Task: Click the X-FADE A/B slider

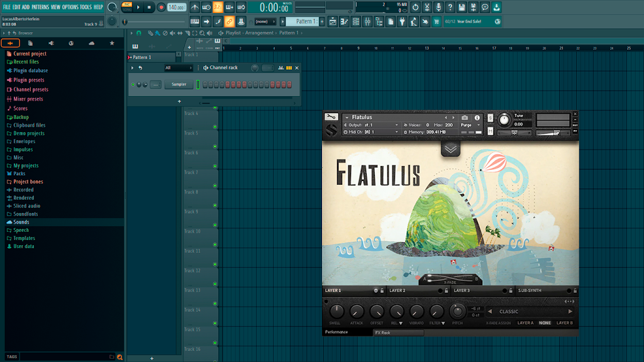Action: coord(450,279)
